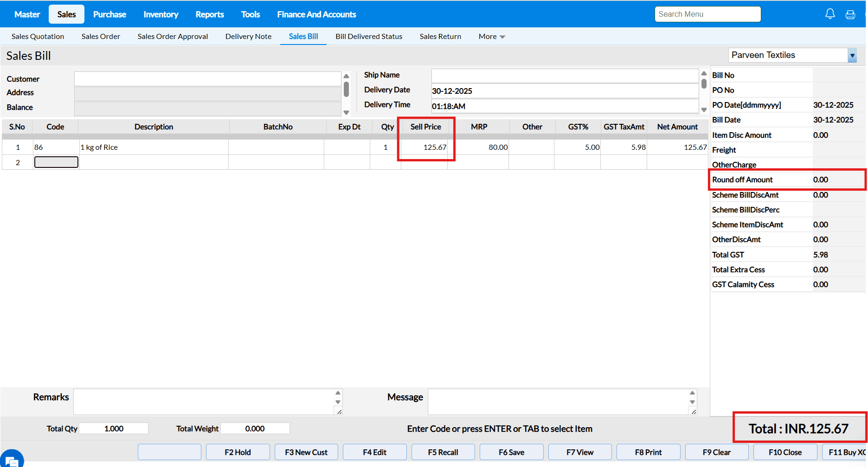The height and width of the screenshot is (467, 868).
Task: Click the printer icon in header
Action: [850, 14]
